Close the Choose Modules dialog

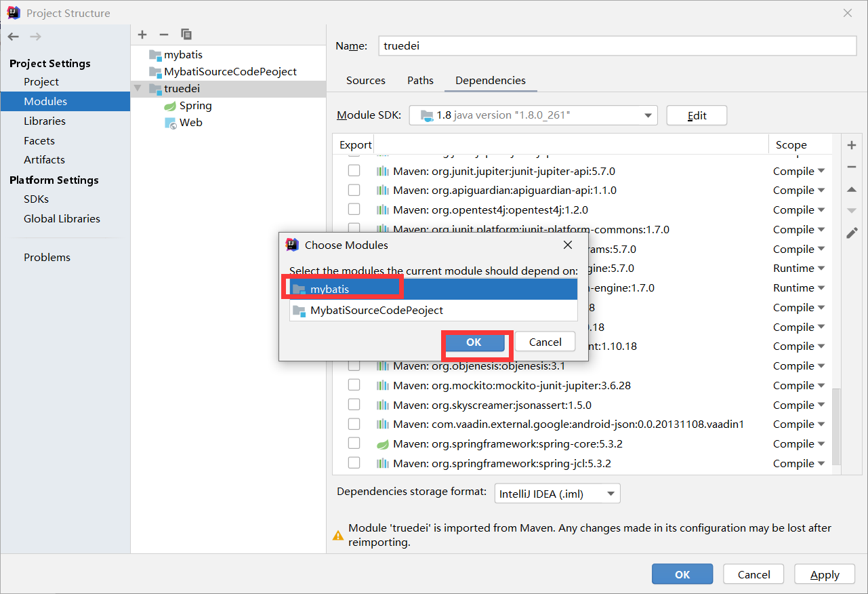tap(568, 245)
